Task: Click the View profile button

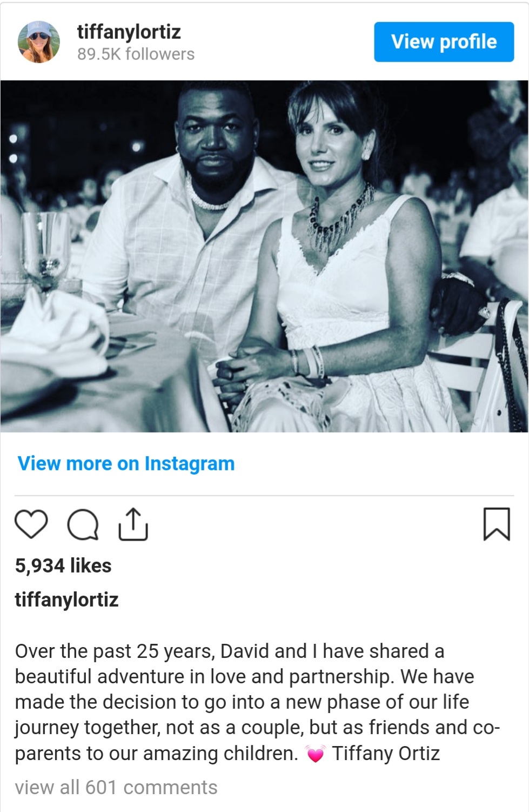Action: pos(444,42)
